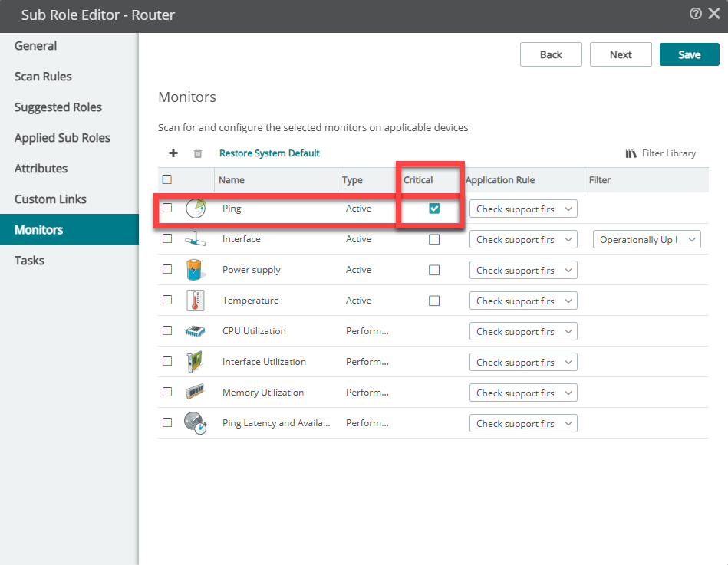This screenshot has height=565, width=728.
Task: Click the Memory Utilization RAM icon
Action: pyautogui.click(x=195, y=392)
